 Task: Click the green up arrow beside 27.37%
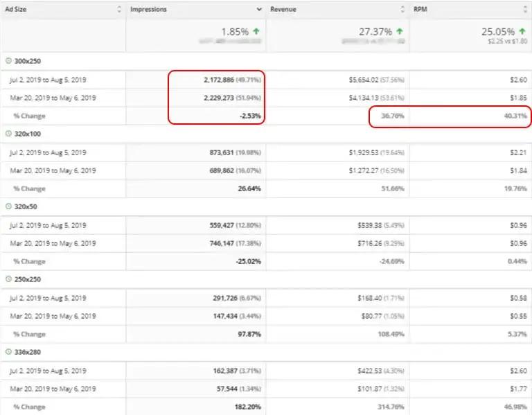(400, 31)
